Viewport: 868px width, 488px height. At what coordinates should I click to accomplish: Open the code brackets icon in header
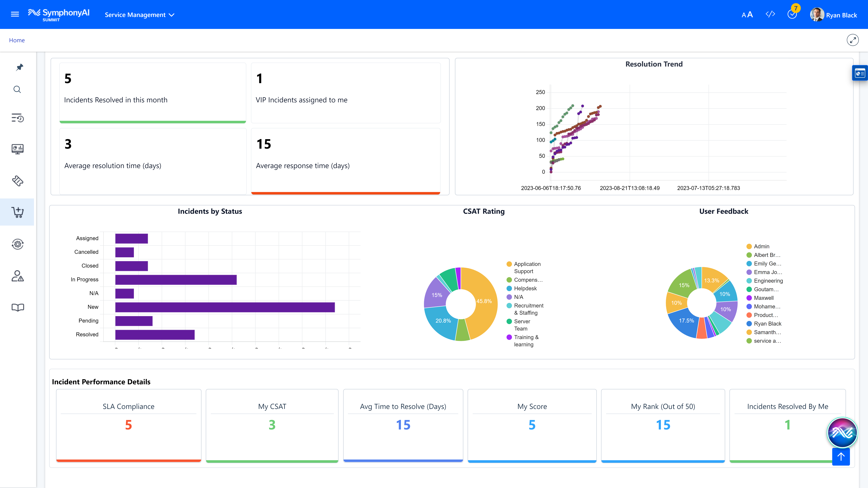[770, 14]
